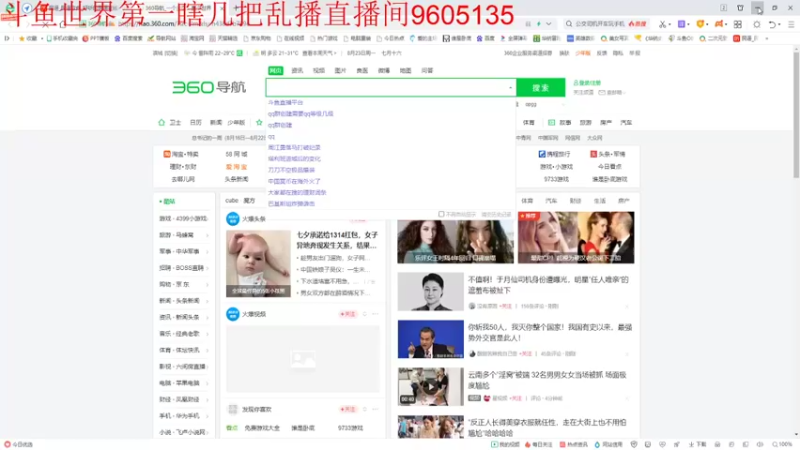Screen dimensions: 800x450
Task: Click the page vertical scrollbar thumb
Action: point(796,113)
